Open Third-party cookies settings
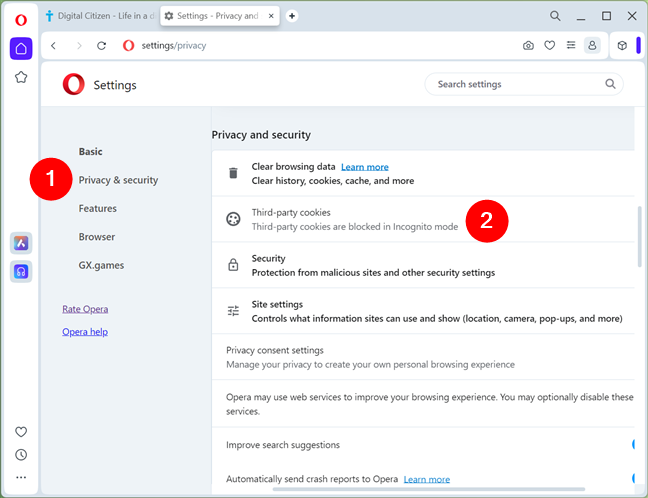Viewport: 648px width, 498px height. [423, 219]
